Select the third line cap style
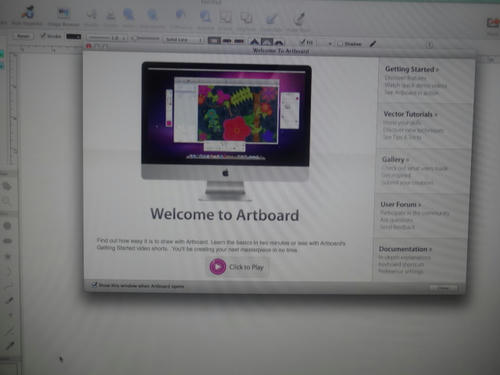 click(x=239, y=41)
